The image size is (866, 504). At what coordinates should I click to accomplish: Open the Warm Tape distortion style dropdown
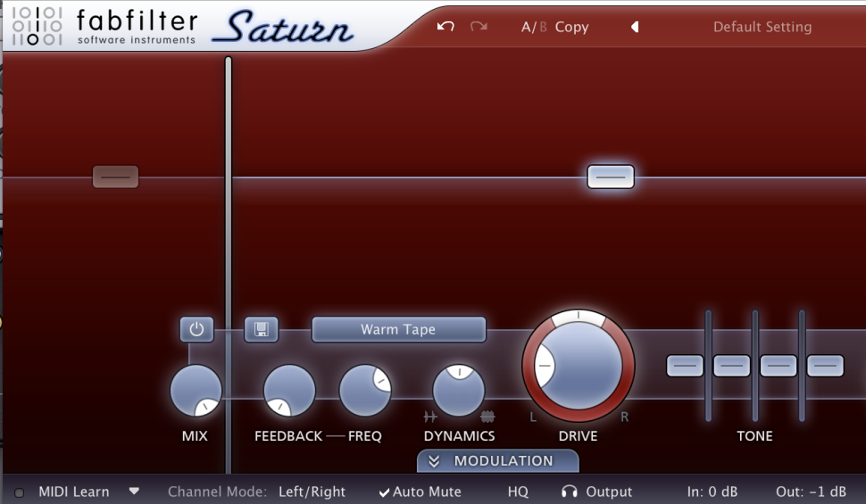click(399, 329)
